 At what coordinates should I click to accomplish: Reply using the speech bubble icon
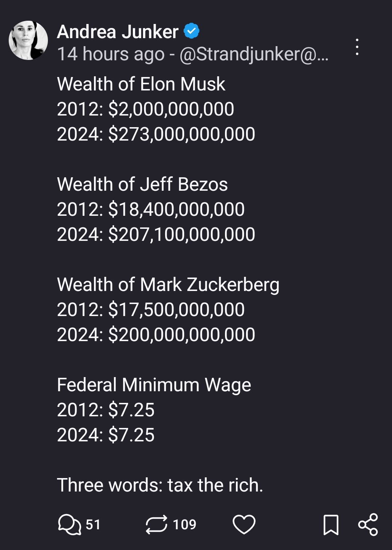pyautogui.click(x=69, y=525)
